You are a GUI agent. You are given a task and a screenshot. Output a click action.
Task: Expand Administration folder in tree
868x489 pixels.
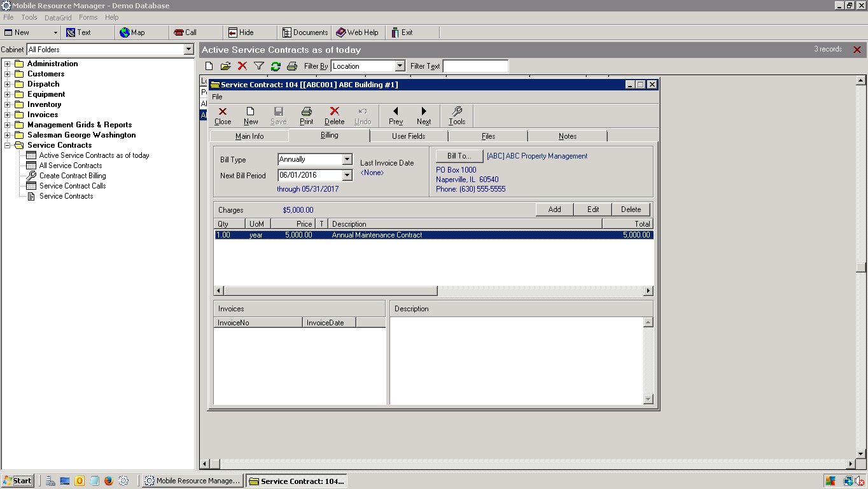point(8,64)
